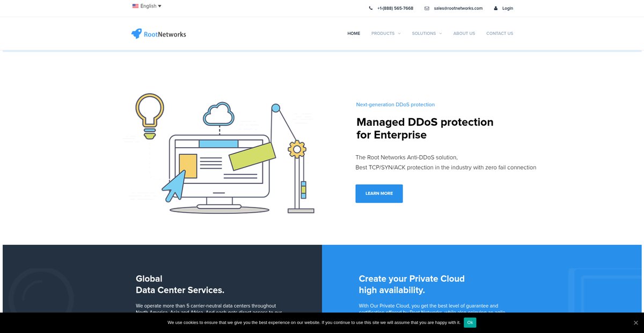Click the phone handset icon
This screenshot has height=333, width=644.
click(371, 8)
